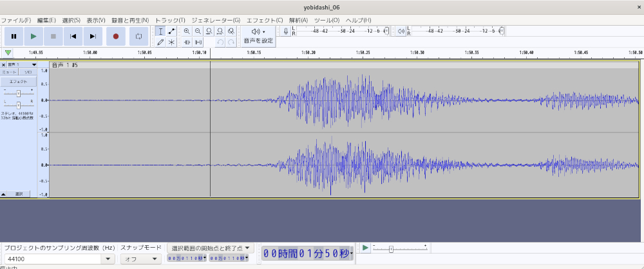Image resolution: width=644 pixels, height=269 pixels.
Task: Open the ジェネレーター(G) menu
Action: click(215, 20)
